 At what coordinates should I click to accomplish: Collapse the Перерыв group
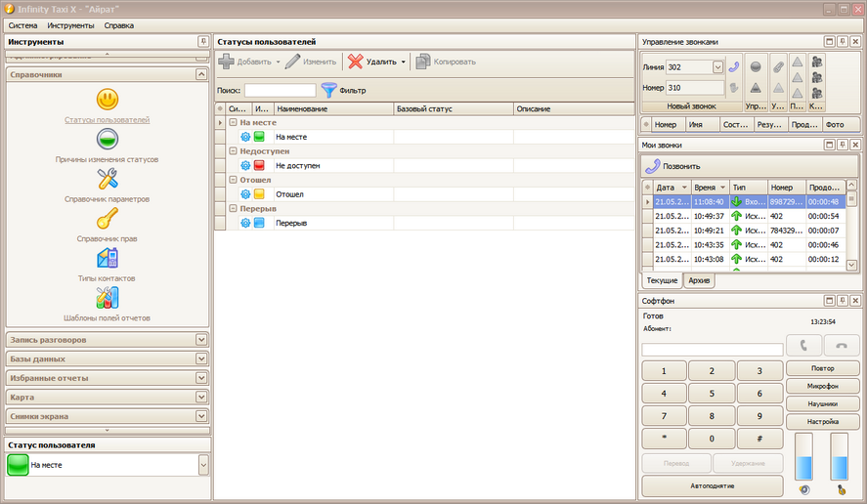point(233,208)
